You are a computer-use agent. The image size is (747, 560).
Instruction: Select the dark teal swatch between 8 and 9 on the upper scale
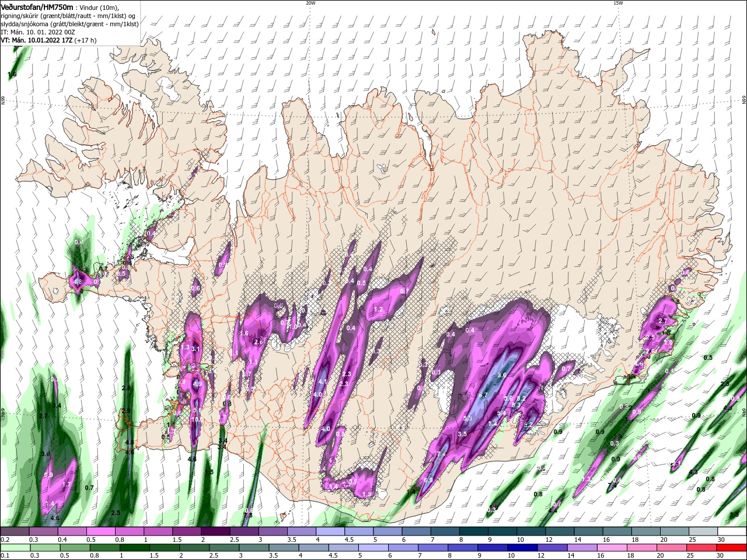tap(473, 531)
